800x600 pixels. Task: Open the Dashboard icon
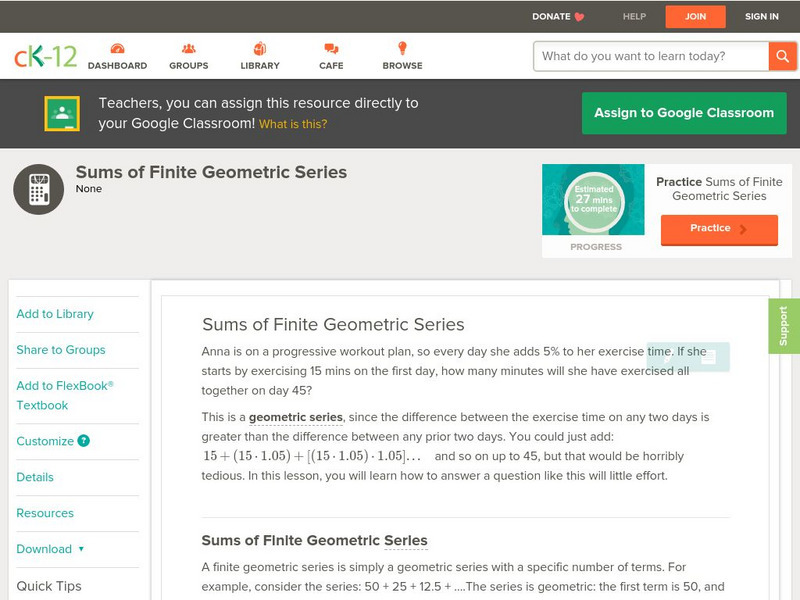(117, 49)
